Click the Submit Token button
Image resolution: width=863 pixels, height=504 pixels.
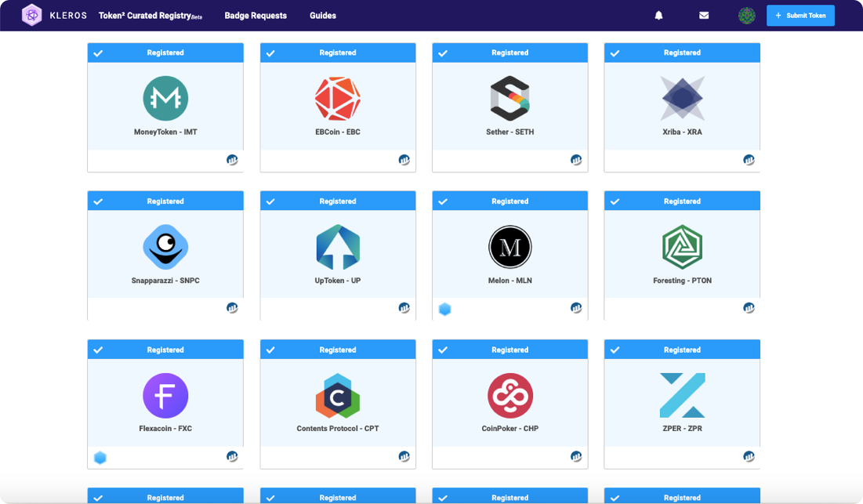pos(800,16)
